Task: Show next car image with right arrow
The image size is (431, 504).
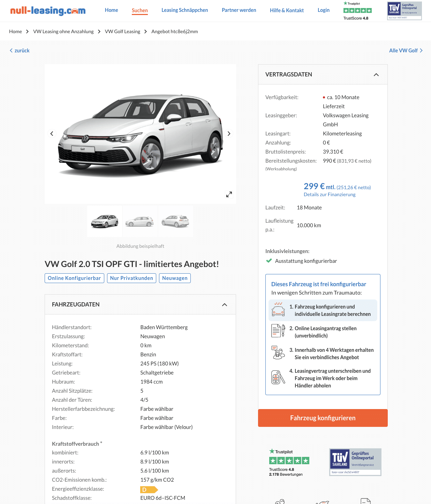Action: point(229,134)
